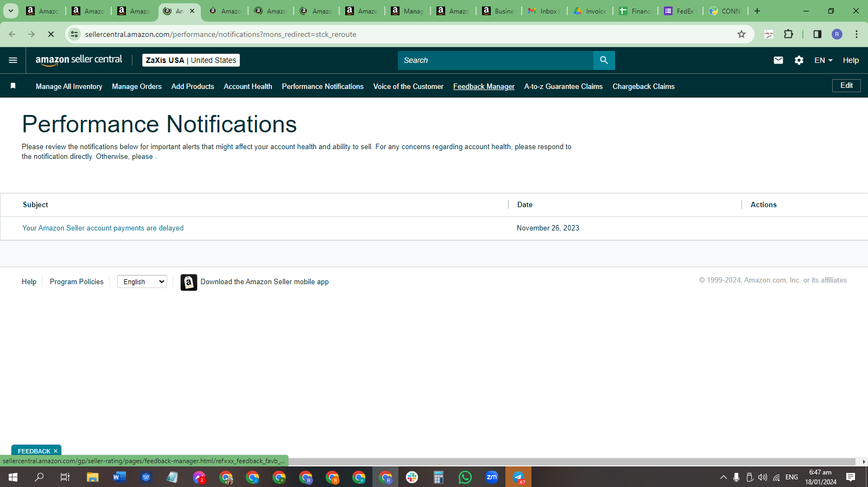Image resolution: width=868 pixels, height=487 pixels.
Task: Click the magnifier search button
Action: (x=604, y=60)
